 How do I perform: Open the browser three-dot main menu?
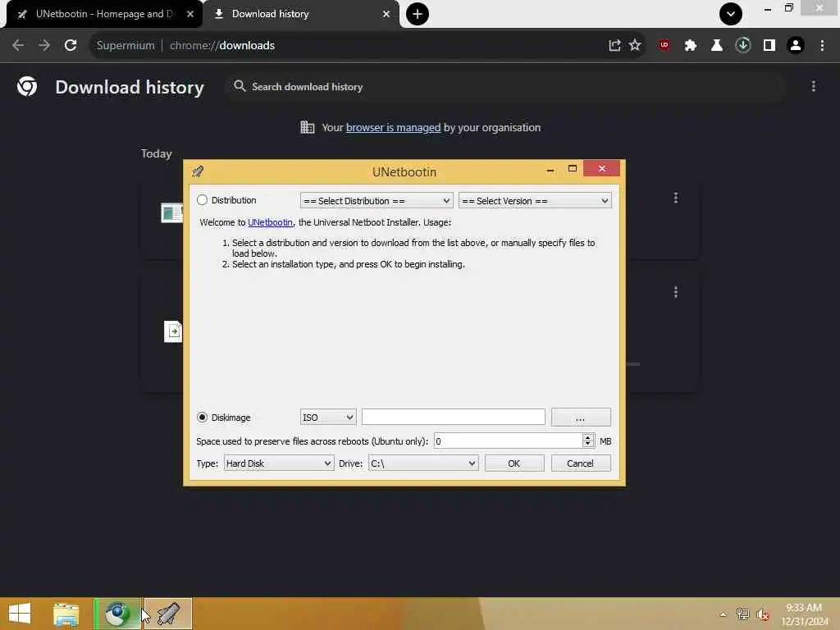pos(822,46)
